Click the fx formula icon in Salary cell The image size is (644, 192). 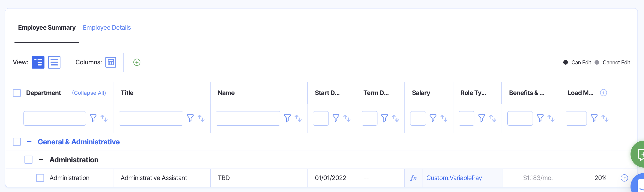click(413, 178)
